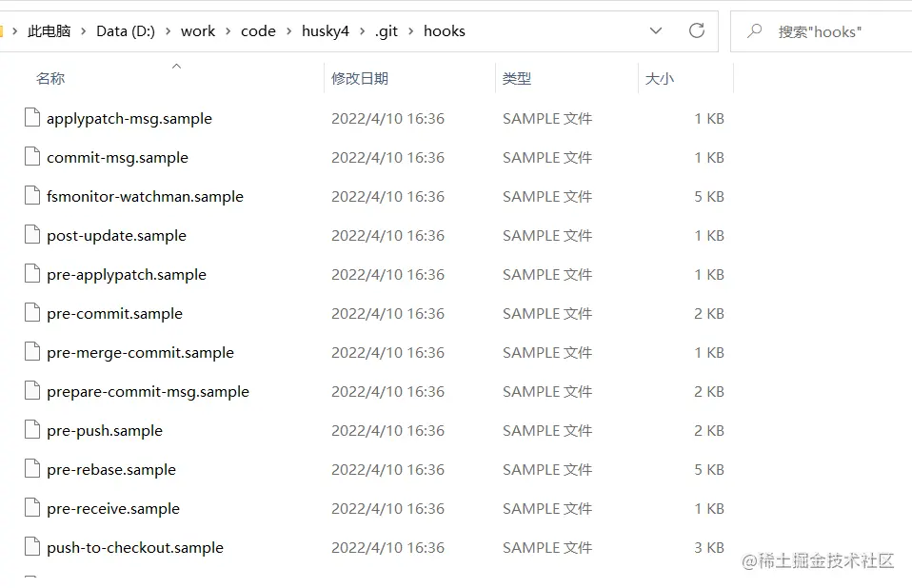Viewport: 912px width, 588px height.
Task: Select the Data (D:) breadcrumb
Action: pyautogui.click(x=126, y=31)
